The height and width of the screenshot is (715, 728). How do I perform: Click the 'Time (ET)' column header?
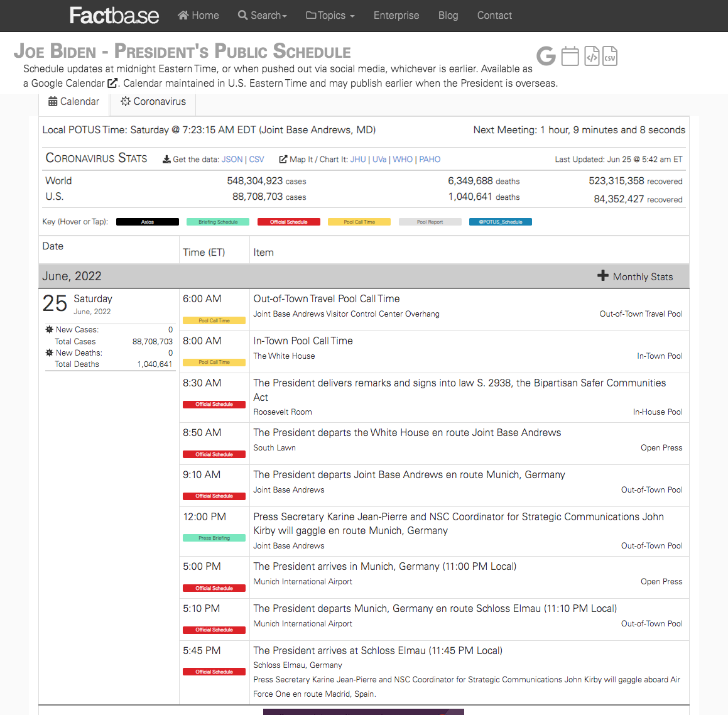[204, 252]
